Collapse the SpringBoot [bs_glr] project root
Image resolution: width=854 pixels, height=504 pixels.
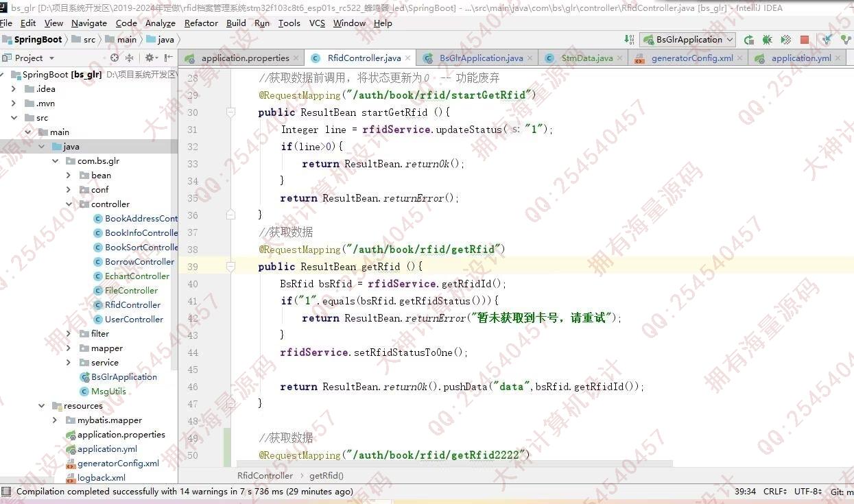[x=3, y=75]
